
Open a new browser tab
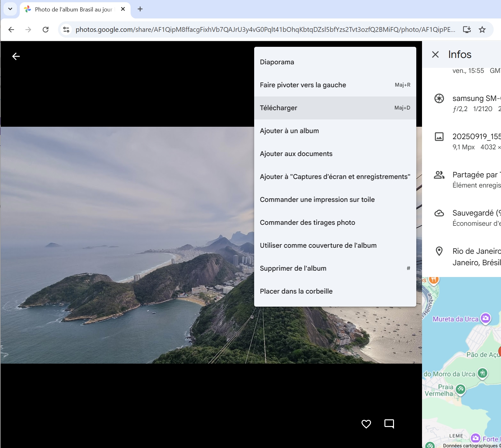[140, 9]
